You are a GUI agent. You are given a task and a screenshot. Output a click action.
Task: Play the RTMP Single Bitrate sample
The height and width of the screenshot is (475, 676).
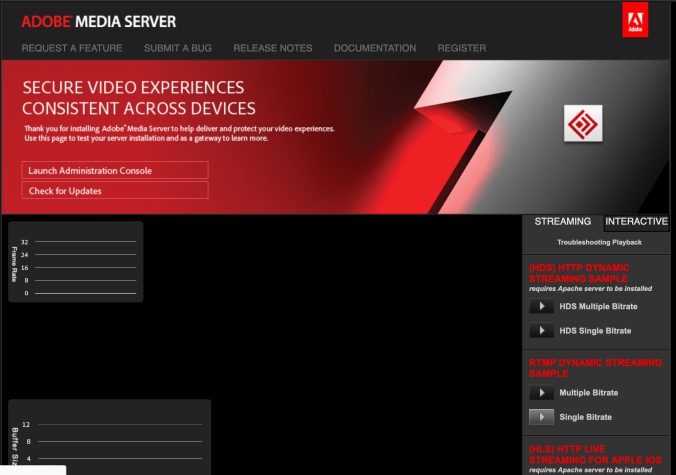point(541,417)
